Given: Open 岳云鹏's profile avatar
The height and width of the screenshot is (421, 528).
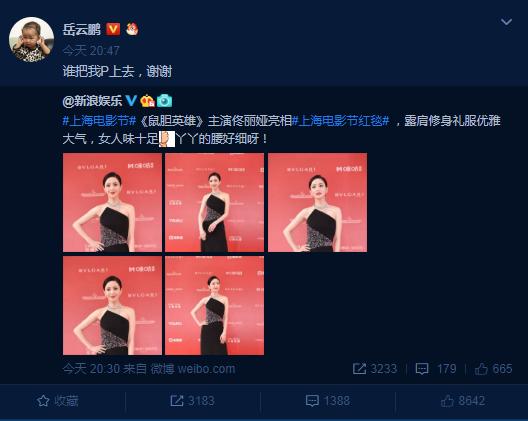Looking at the screenshot, I should point(31,40).
